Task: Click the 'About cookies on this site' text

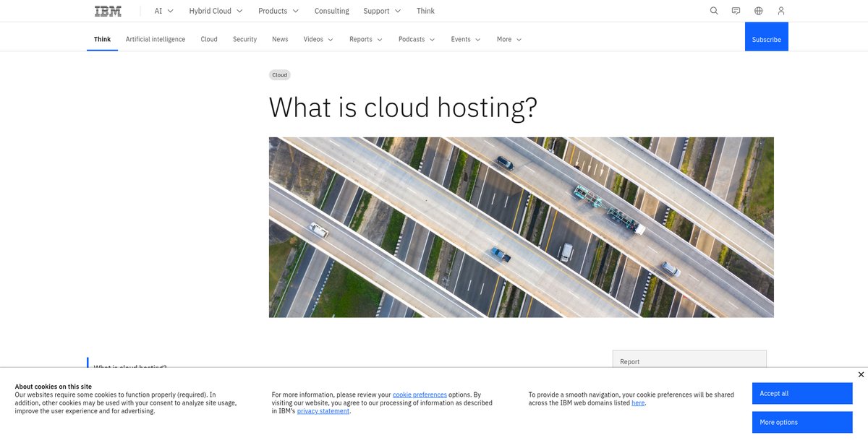Action: pos(54,387)
